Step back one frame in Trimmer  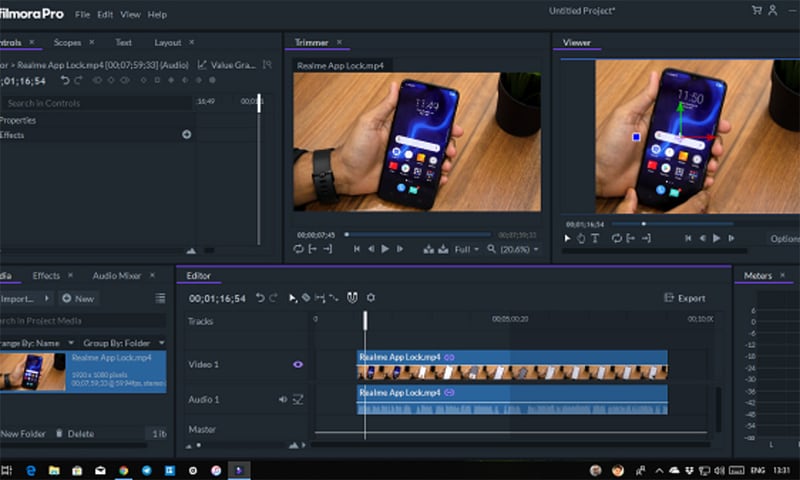click(x=371, y=249)
